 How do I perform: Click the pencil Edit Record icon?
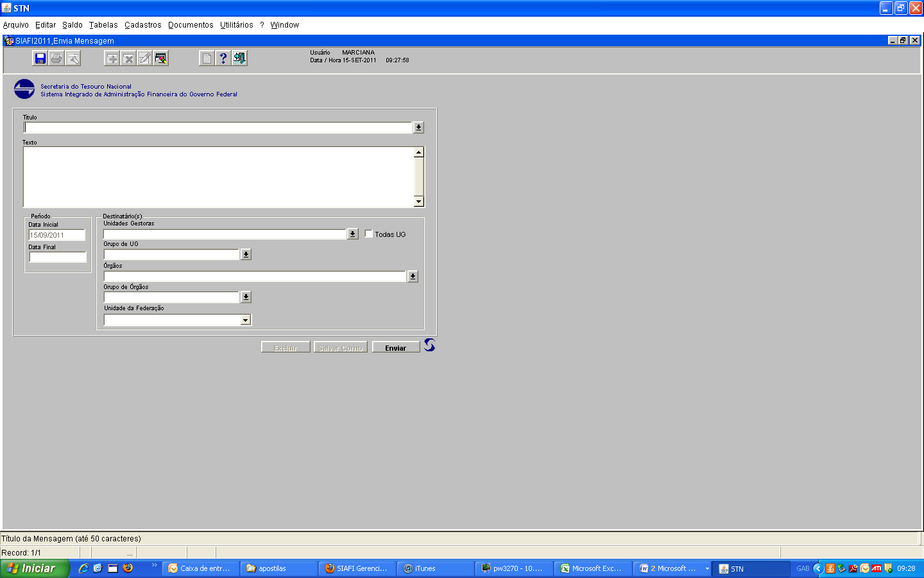point(144,58)
